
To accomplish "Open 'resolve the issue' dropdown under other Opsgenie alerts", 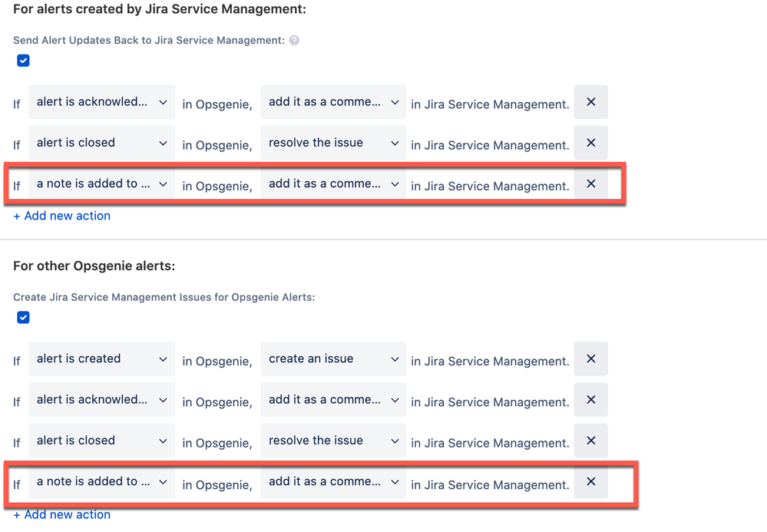I will [334, 441].
